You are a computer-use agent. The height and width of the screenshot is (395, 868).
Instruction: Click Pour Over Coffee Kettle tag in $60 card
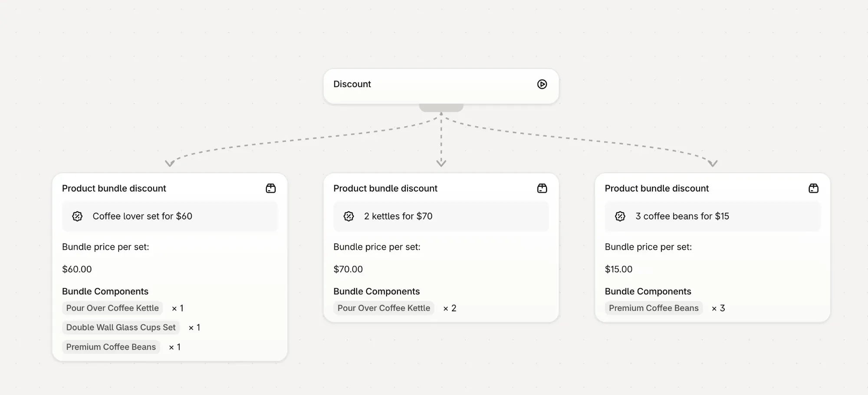(112, 308)
